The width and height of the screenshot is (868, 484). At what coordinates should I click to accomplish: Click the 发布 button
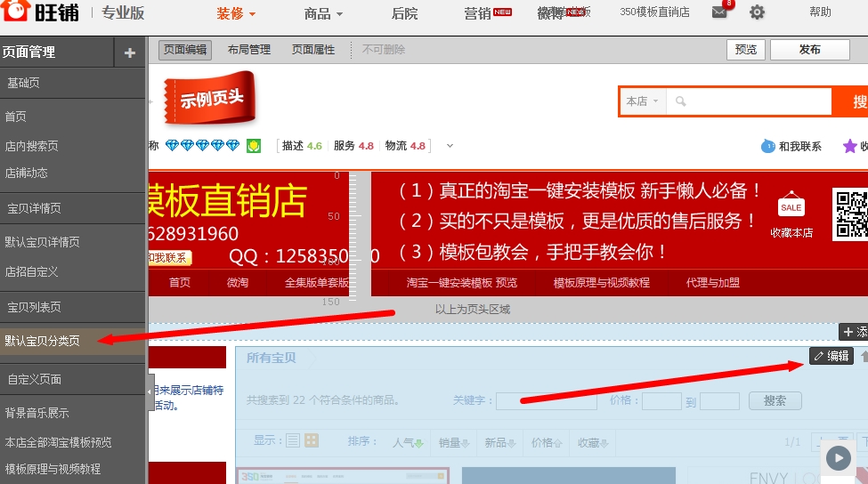pos(810,50)
